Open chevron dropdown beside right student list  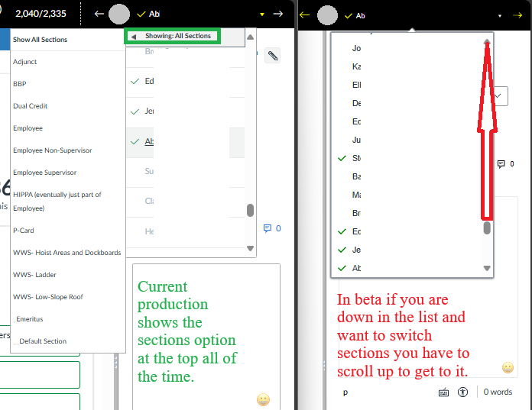498,96
